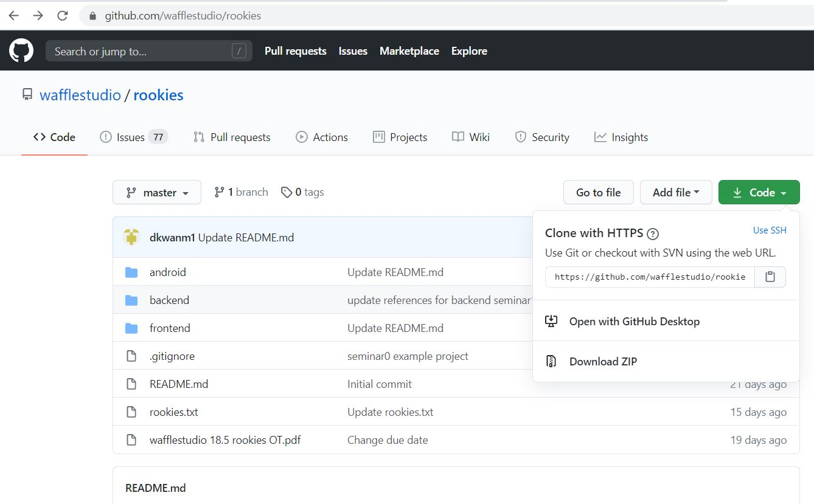The image size is (814, 504).
Task: Click the help icon beside Clone with HTTPS
Action: (x=653, y=233)
